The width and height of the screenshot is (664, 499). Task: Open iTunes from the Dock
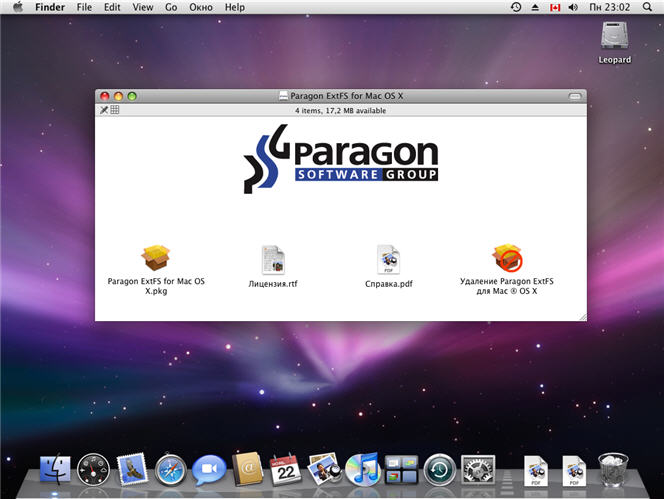click(362, 469)
